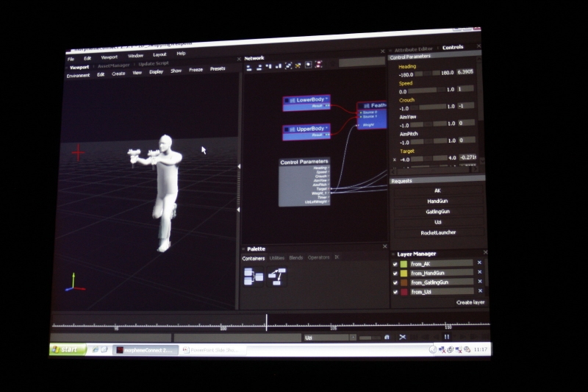
Task: Click the white square icon in Network toolbar
Action: point(308,65)
